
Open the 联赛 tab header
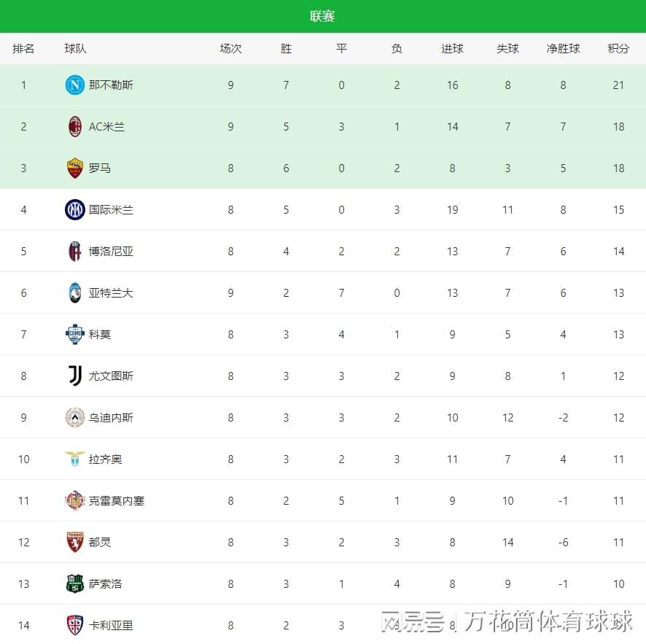click(322, 16)
